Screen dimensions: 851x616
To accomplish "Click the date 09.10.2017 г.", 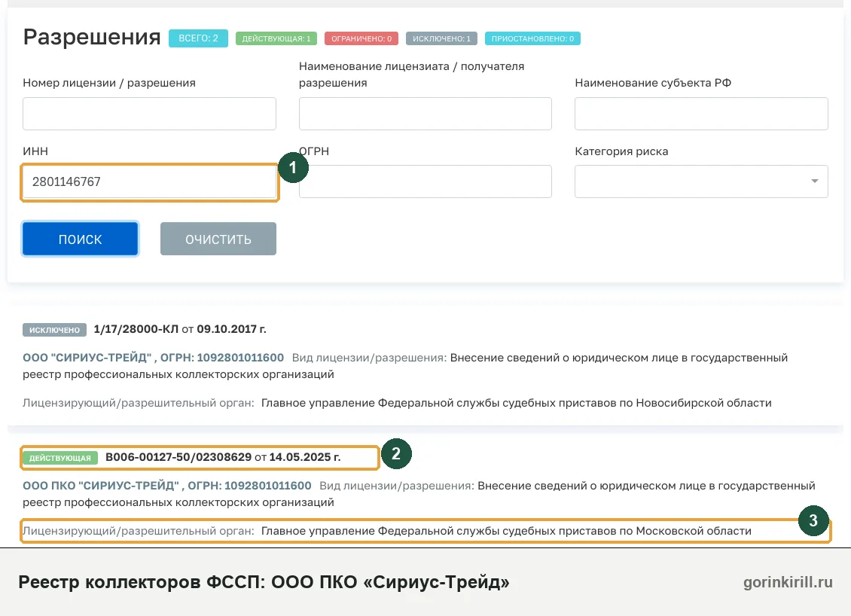I will 231,329.
